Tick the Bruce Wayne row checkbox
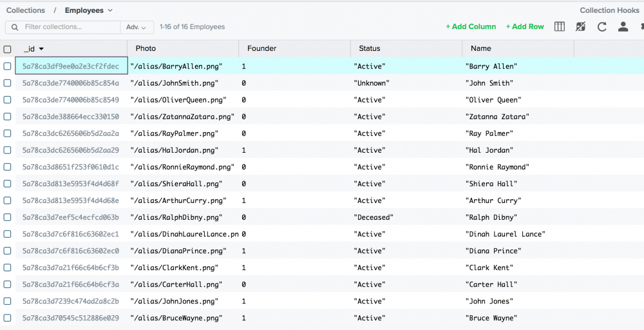 tap(8, 318)
